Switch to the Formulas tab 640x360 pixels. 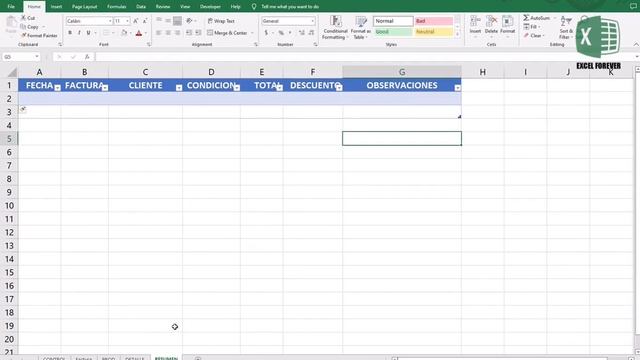(x=116, y=7)
